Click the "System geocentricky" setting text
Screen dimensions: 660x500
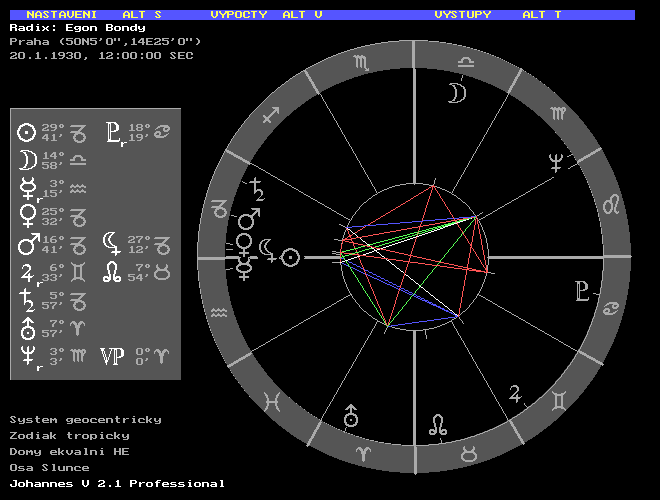pos(85,420)
